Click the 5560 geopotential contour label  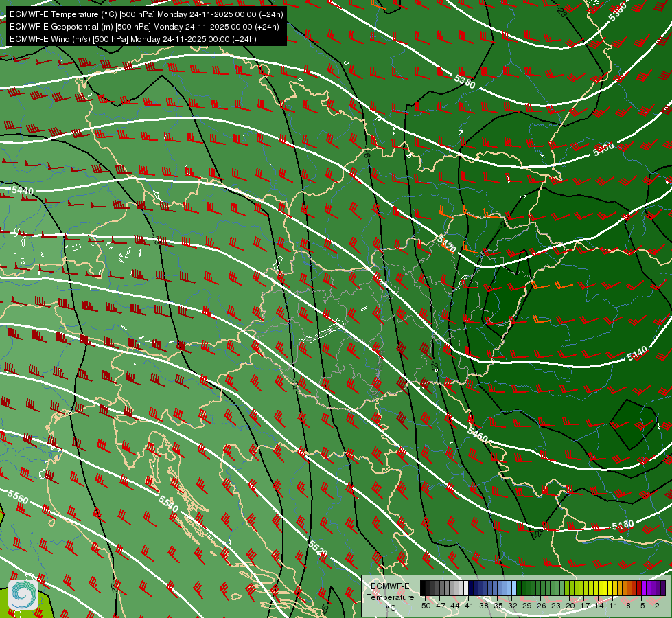18,496
